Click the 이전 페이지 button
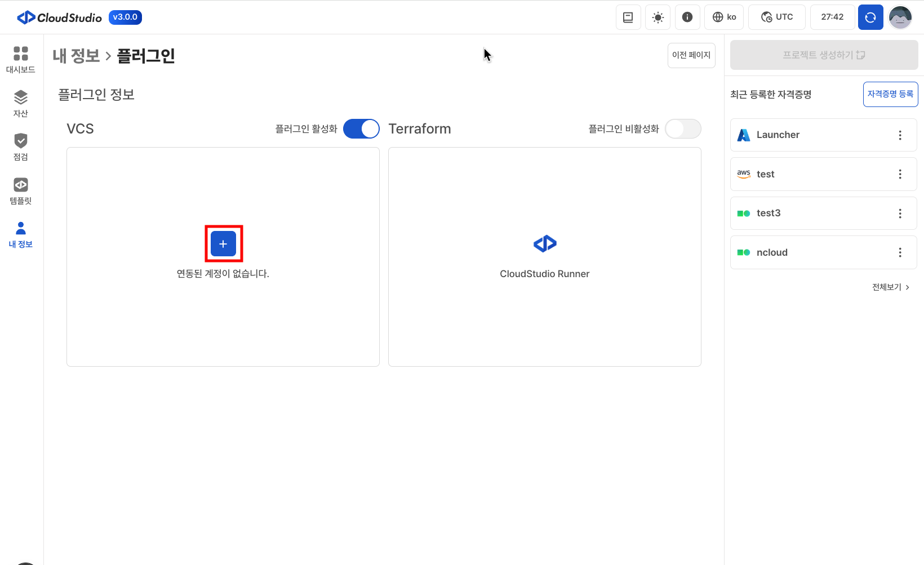924x565 pixels. point(691,55)
